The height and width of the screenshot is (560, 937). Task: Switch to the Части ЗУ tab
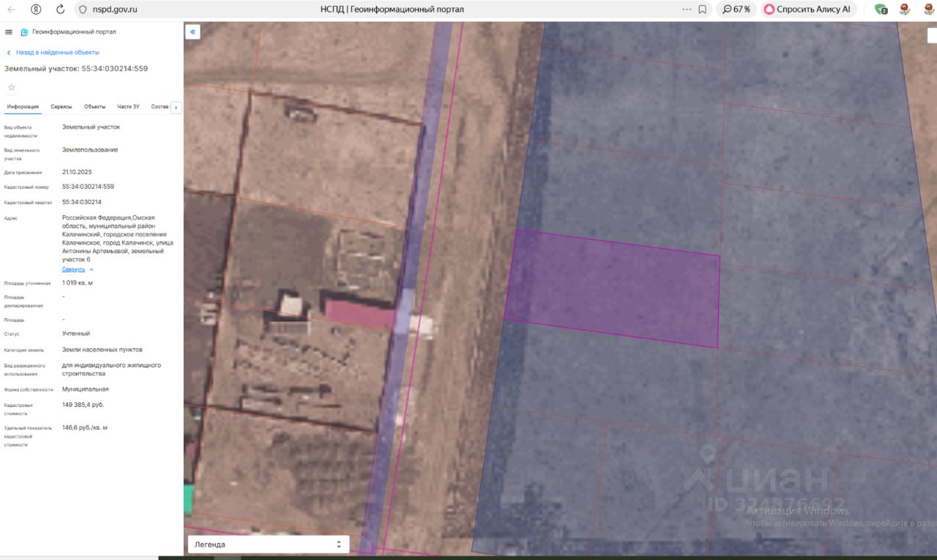click(x=128, y=107)
